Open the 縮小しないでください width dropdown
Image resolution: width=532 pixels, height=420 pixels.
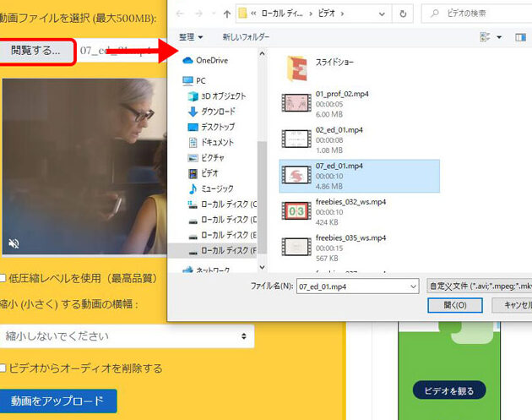pyautogui.click(x=127, y=336)
